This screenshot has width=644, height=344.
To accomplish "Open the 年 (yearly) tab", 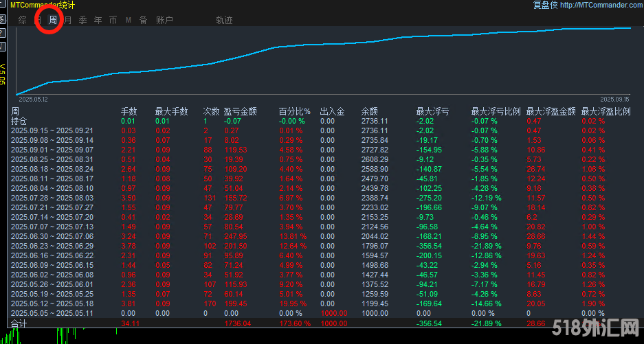I will [98, 20].
